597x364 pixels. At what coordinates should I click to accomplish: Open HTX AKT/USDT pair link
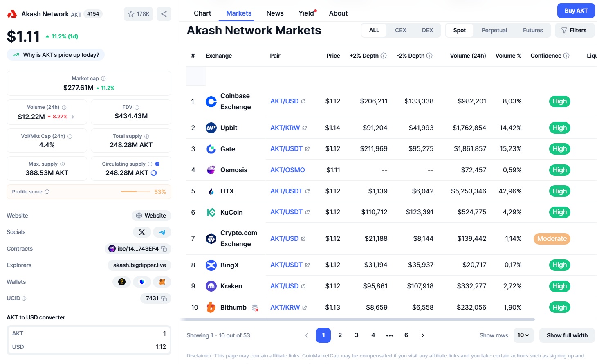tap(290, 191)
